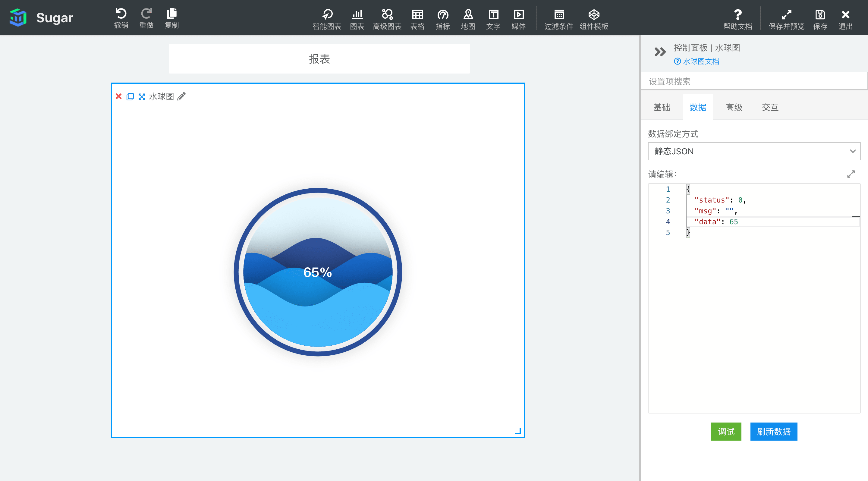Viewport: 868px width, 481px height.
Task: Open the 表格 table menu
Action: 417,19
